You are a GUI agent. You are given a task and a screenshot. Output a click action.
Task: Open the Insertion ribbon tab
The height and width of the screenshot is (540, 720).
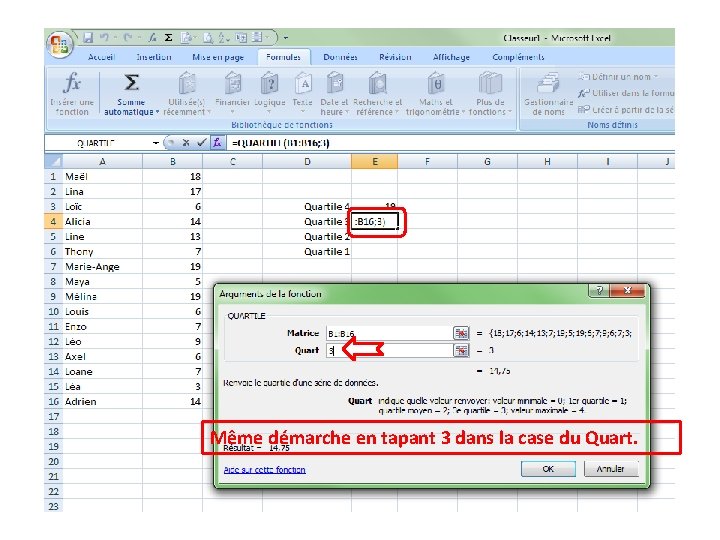(x=154, y=57)
